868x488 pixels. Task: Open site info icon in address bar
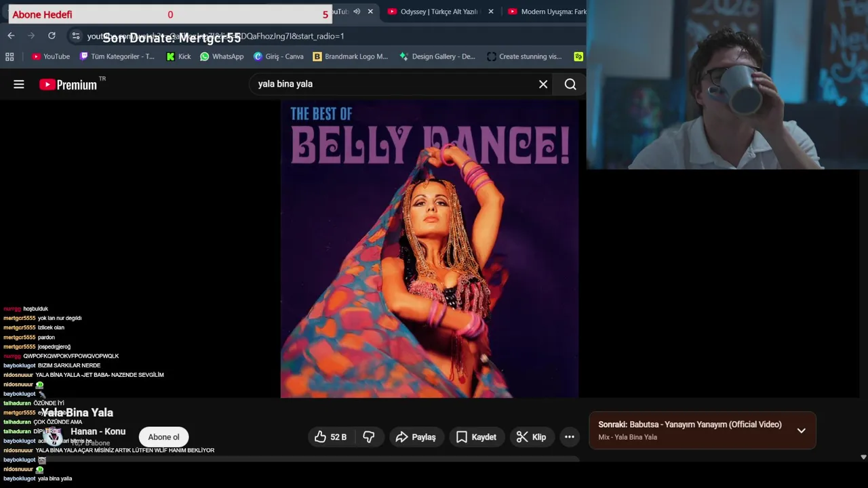pyautogui.click(x=75, y=36)
